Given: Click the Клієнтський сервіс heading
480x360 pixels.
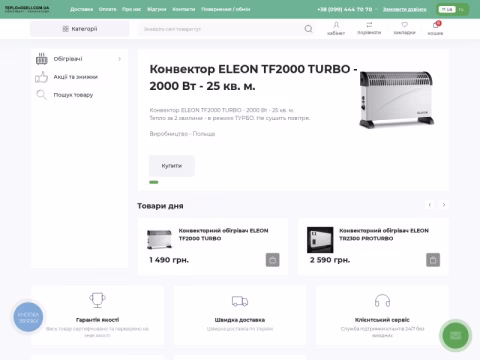Looking at the screenshot, I should coord(382,320).
